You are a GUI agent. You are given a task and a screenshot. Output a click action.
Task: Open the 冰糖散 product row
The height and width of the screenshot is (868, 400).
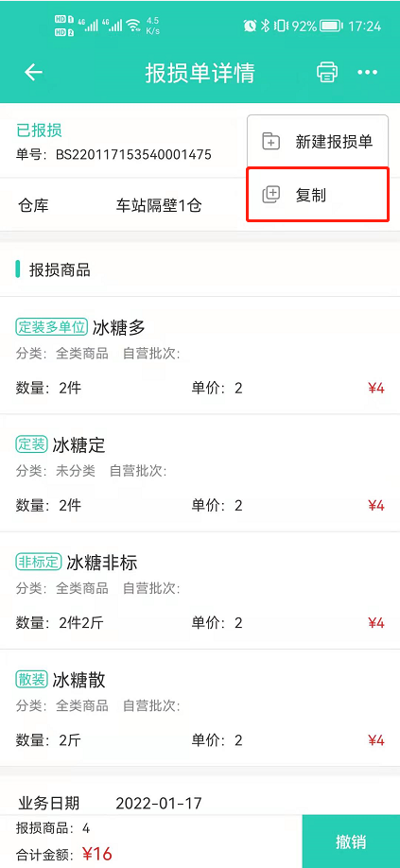[200, 708]
